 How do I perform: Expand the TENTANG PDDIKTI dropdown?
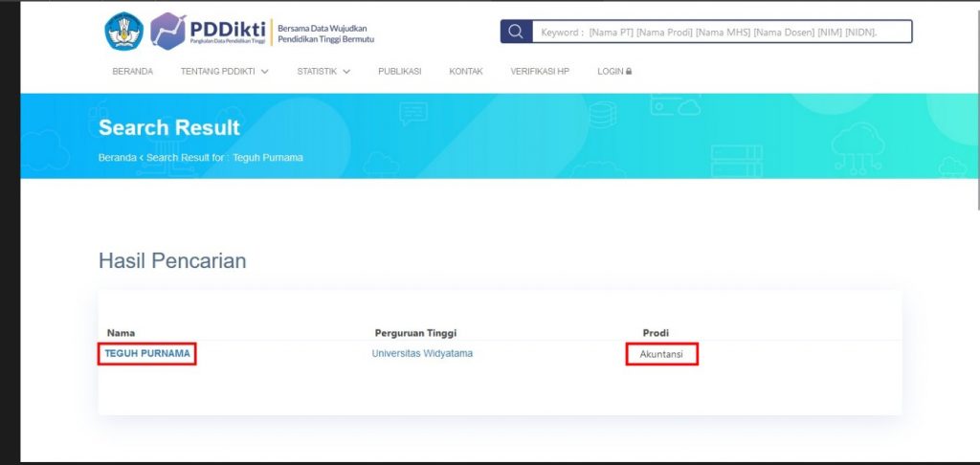point(224,71)
